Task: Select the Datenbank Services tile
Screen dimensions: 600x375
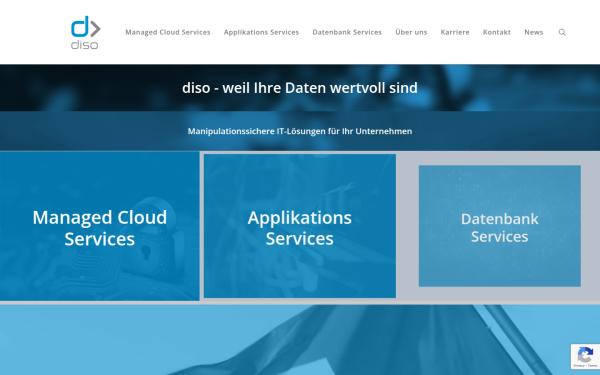Action: coord(500,226)
